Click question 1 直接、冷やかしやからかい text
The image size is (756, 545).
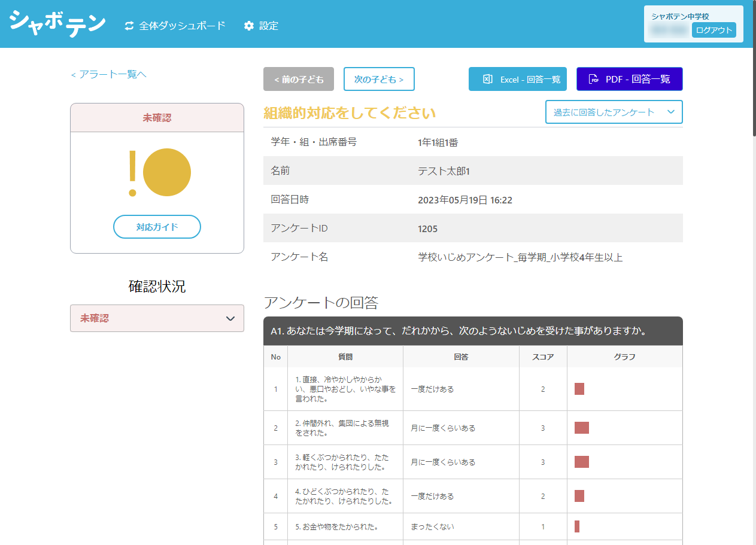coord(345,389)
